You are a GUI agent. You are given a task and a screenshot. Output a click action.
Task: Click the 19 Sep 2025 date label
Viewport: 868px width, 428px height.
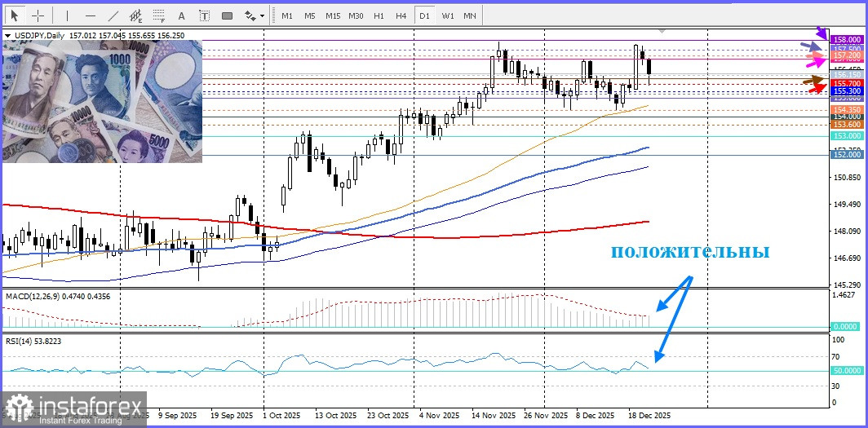pos(232,415)
